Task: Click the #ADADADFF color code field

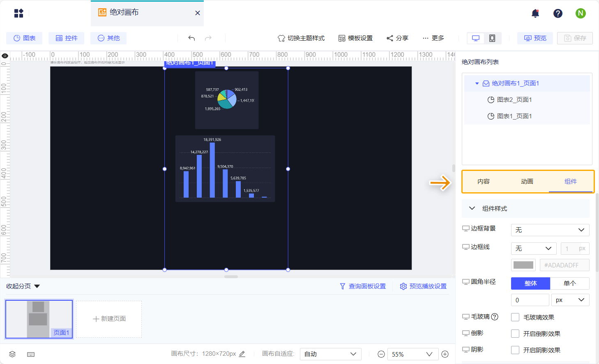Action: pos(564,265)
